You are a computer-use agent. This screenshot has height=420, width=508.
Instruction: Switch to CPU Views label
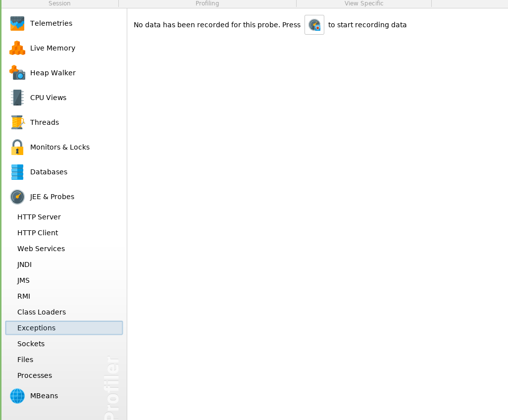48,98
